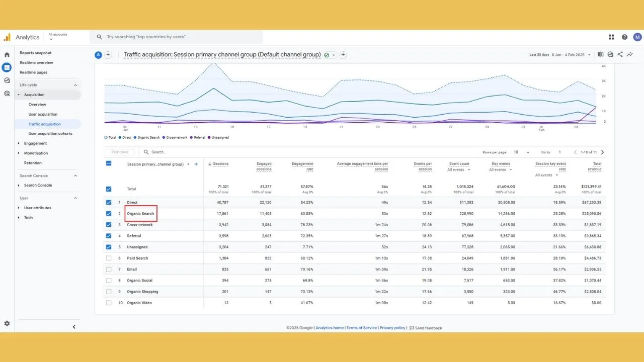644x362 pixels.
Task: Click the search magnifier icon in top bar
Action: [100, 37]
